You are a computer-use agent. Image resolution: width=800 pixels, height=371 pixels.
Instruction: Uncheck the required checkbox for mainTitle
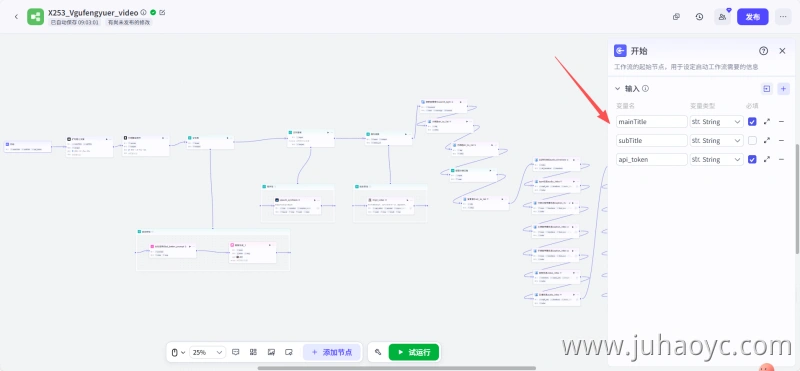tap(752, 122)
